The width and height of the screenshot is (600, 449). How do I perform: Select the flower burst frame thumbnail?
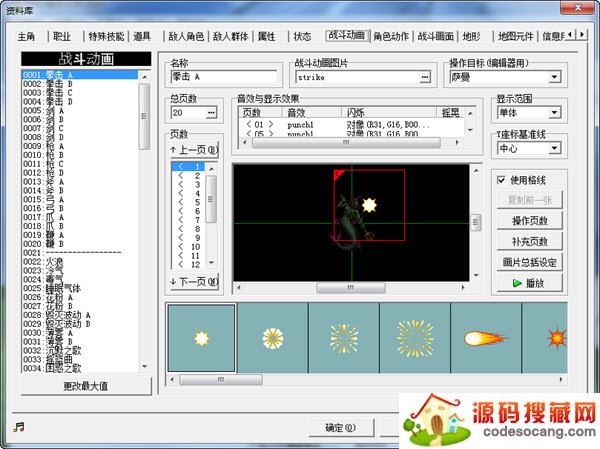click(x=273, y=338)
